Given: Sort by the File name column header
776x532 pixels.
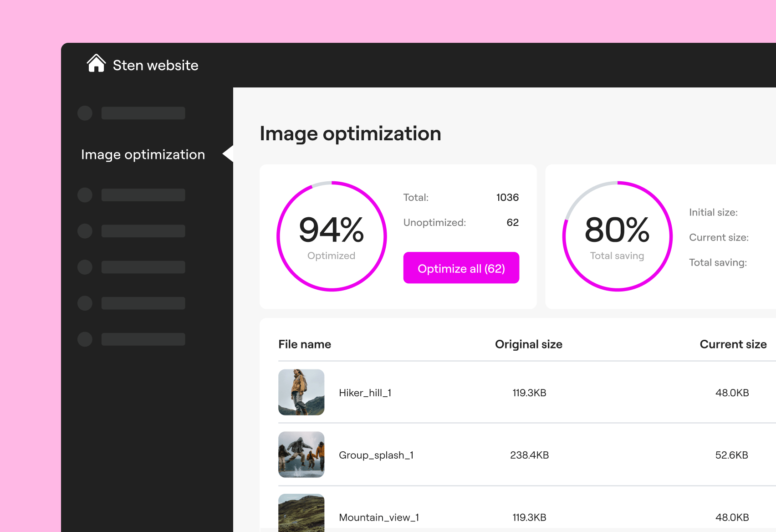Looking at the screenshot, I should click(x=305, y=344).
